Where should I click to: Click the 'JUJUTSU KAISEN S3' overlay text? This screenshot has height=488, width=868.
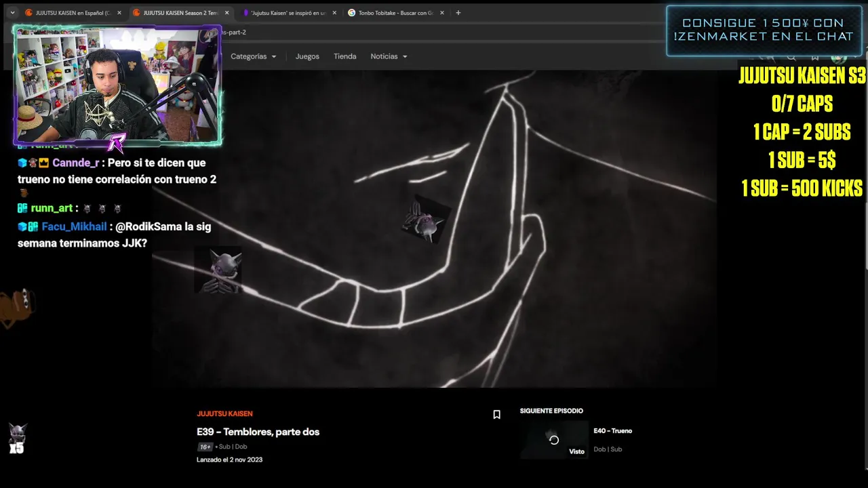click(x=802, y=76)
